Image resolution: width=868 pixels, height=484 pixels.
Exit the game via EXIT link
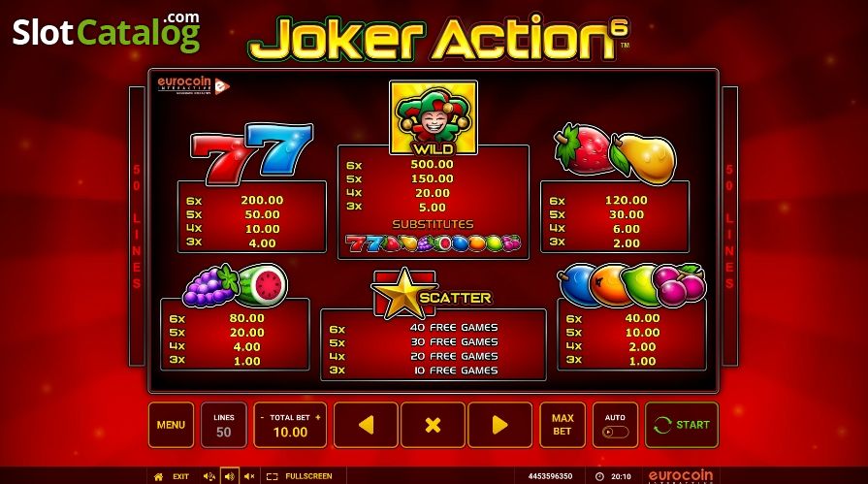180,476
